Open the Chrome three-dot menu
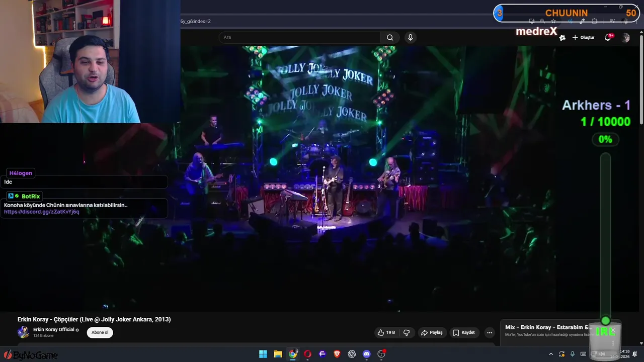The height and width of the screenshot is (362, 644). (636, 21)
